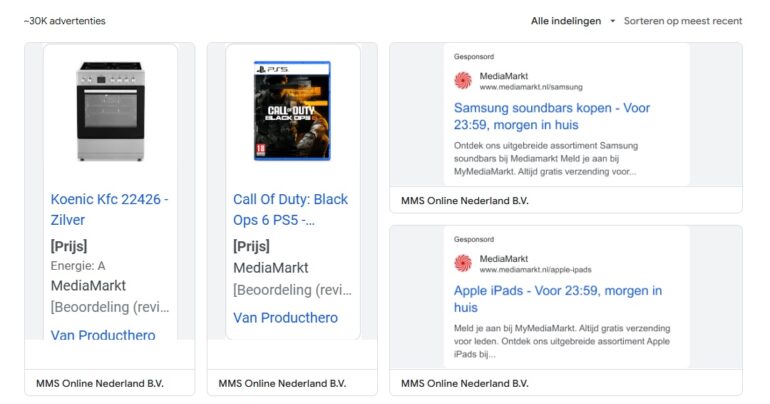Click [Beoordeling text in Call Of Duty card
Image resolution: width=770 pixels, height=404 pixels.
point(292,290)
